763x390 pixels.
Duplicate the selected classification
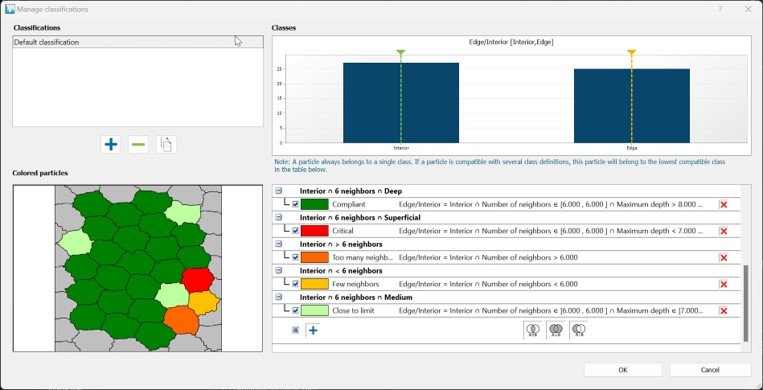(166, 145)
